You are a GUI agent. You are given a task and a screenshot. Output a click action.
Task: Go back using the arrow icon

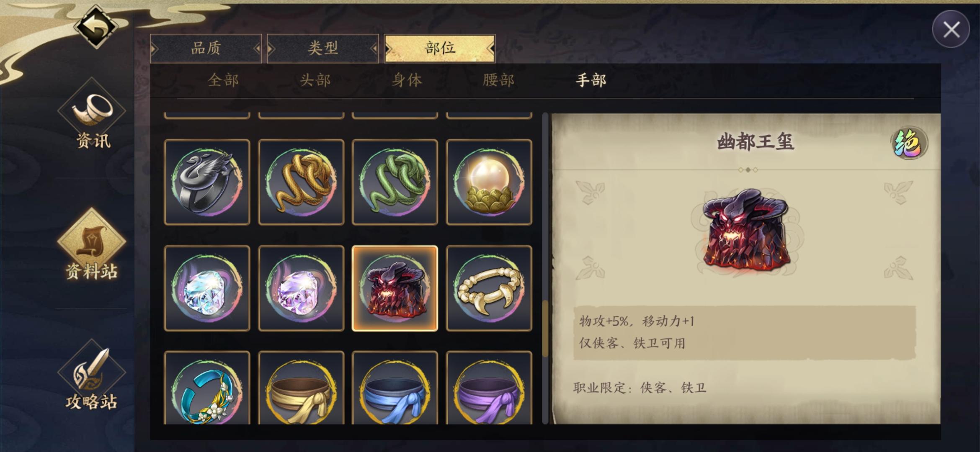click(96, 27)
